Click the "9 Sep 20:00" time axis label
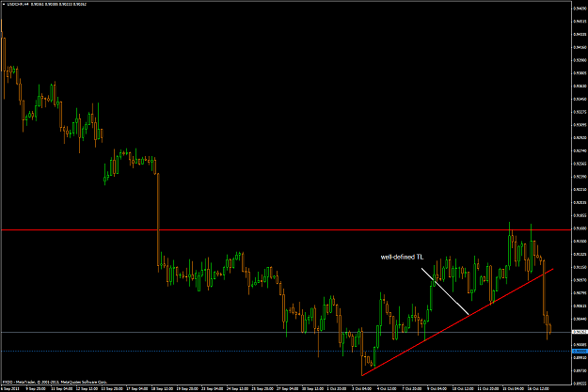 [x=36, y=389]
